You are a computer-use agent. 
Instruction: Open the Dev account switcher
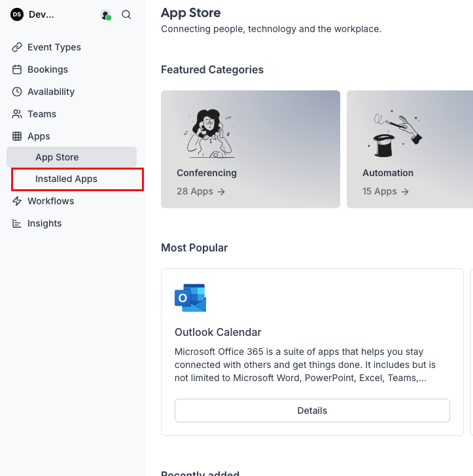42,14
